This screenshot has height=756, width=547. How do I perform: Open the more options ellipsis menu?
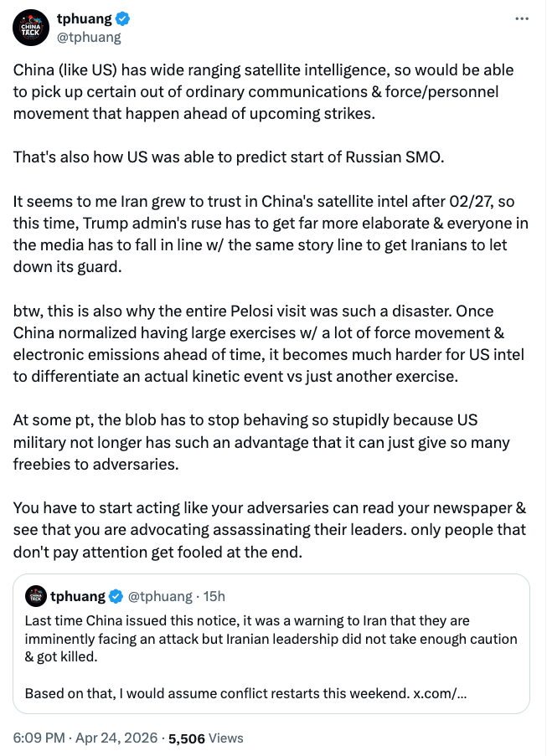pos(522,18)
